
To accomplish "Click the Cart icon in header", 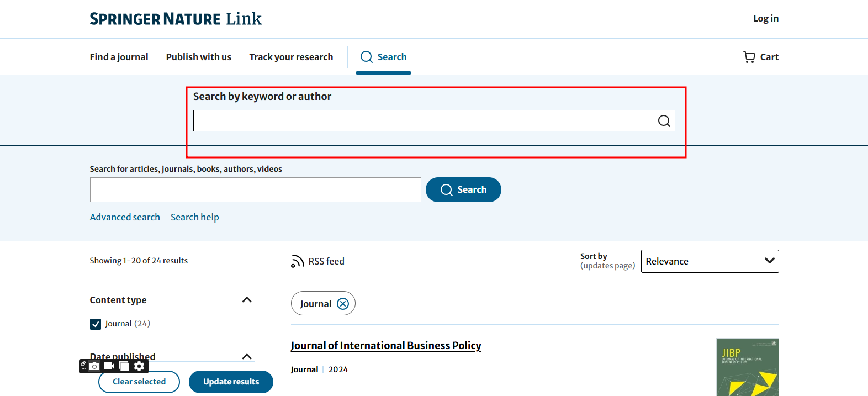I will pyautogui.click(x=749, y=57).
